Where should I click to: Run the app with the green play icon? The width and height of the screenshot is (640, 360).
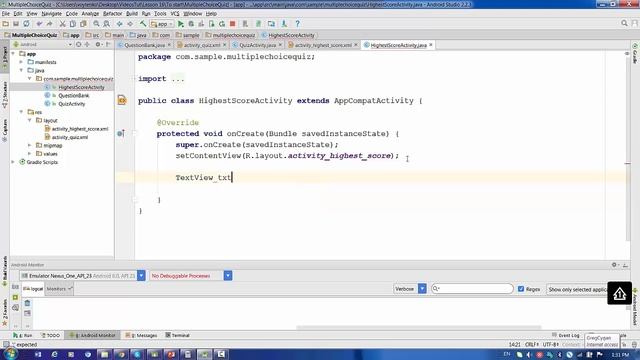[181, 24]
